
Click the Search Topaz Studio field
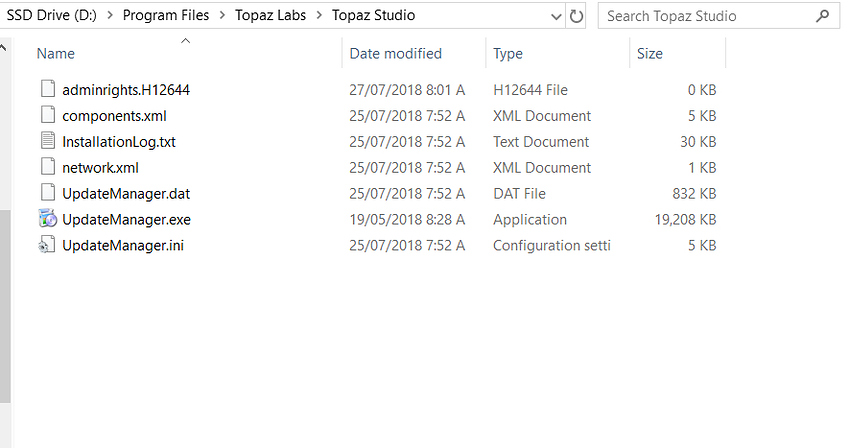(x=705, y=16)
